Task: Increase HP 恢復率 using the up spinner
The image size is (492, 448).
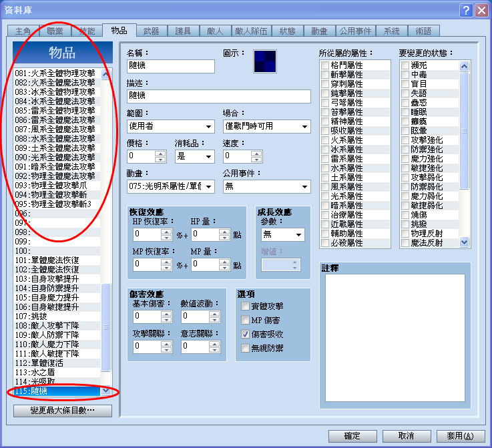Action: pyautogui.click(x=166, y=232)
